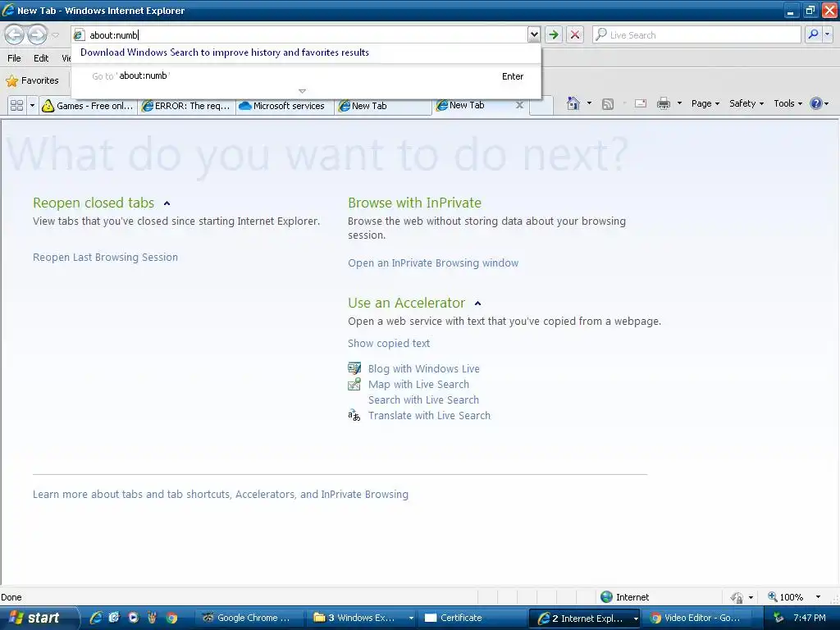Collapse the Reopen closed tabs section arrow
The image size is (840, 630).
click(167, 203)
